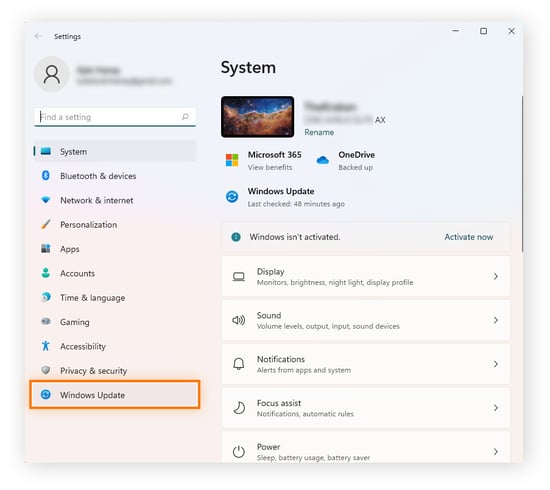Click the Notifications bell icon
The width and height of the screenshot is (550, 490).
coord(239,364)
